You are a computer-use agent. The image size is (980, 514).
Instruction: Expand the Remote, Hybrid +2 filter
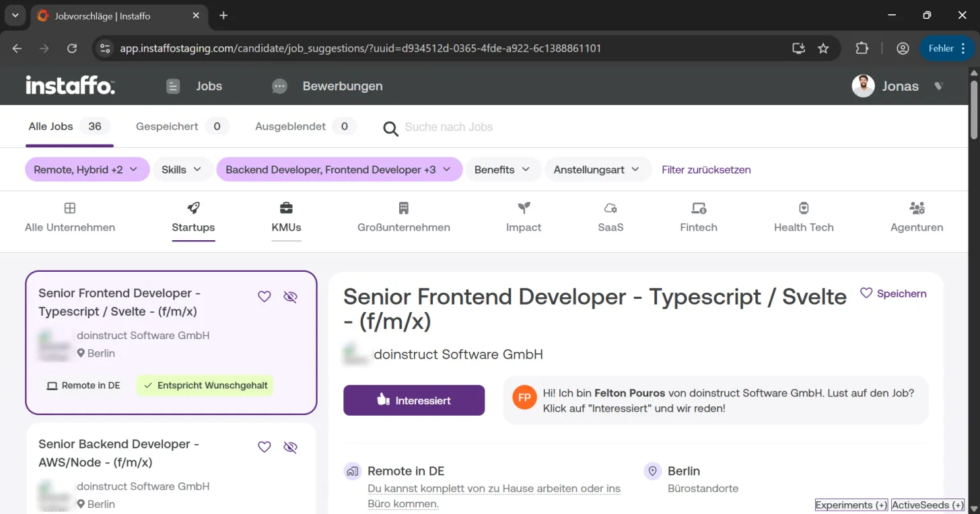click(86, 170)
